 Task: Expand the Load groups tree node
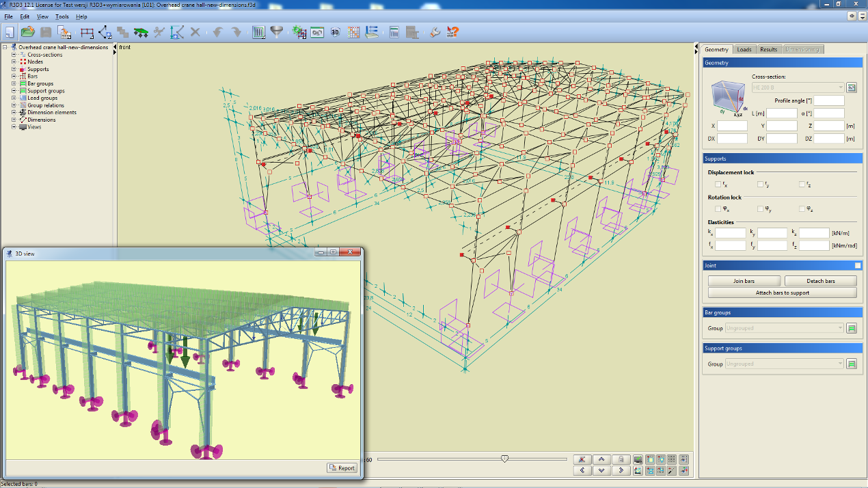[x=14, y=98]
